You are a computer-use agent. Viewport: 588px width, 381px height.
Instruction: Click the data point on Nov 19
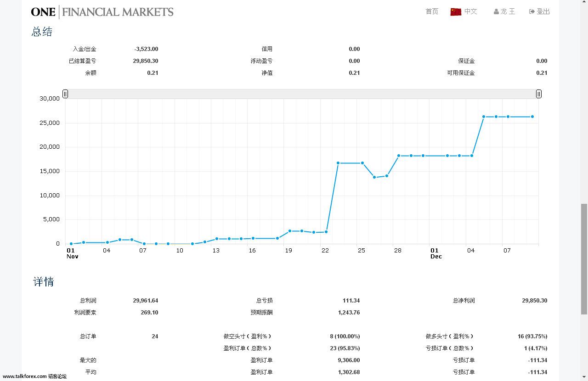click(x=290, y=231)
